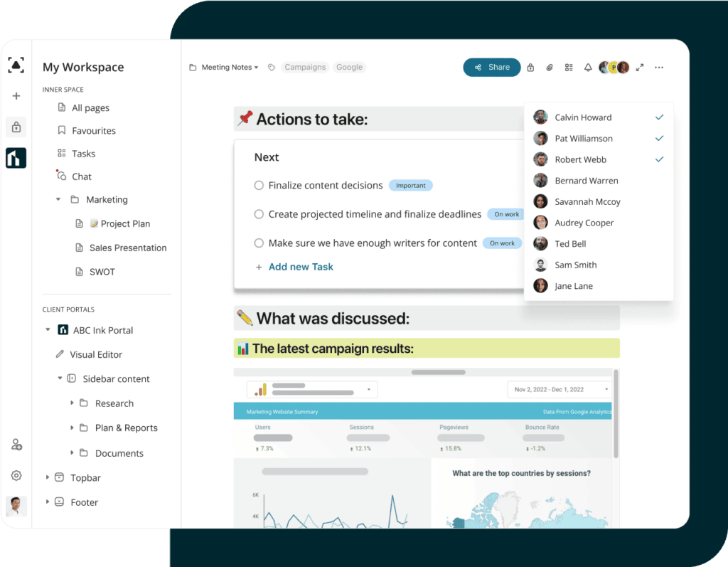The width and height of the screenshot is (728, 567).
Task: Click the Share button
Action: pyautogui.click(x=492, y=68)
